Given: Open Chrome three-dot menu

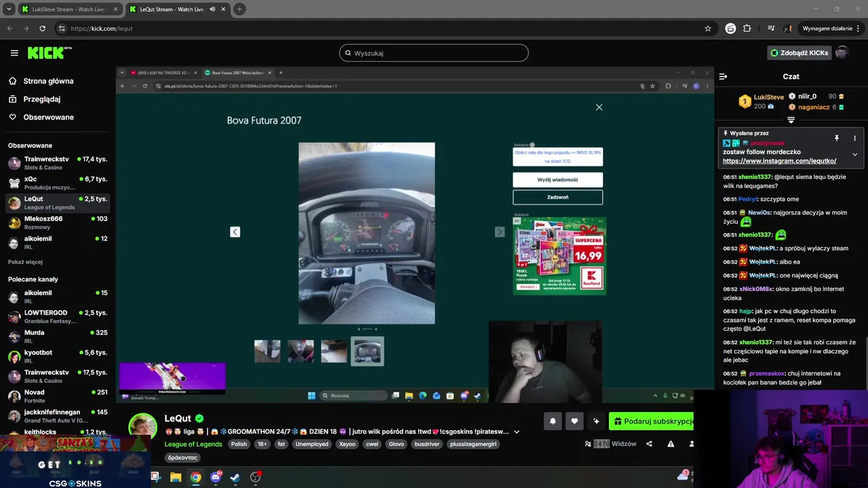Looking at the screenshot, I should point(859,28).
